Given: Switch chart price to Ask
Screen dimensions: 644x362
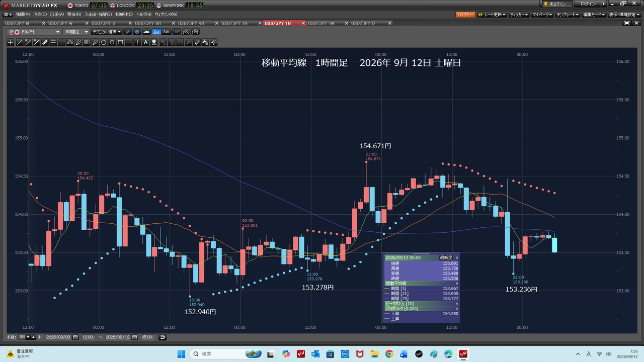Looking at the screenshot, I should [167, 32].
